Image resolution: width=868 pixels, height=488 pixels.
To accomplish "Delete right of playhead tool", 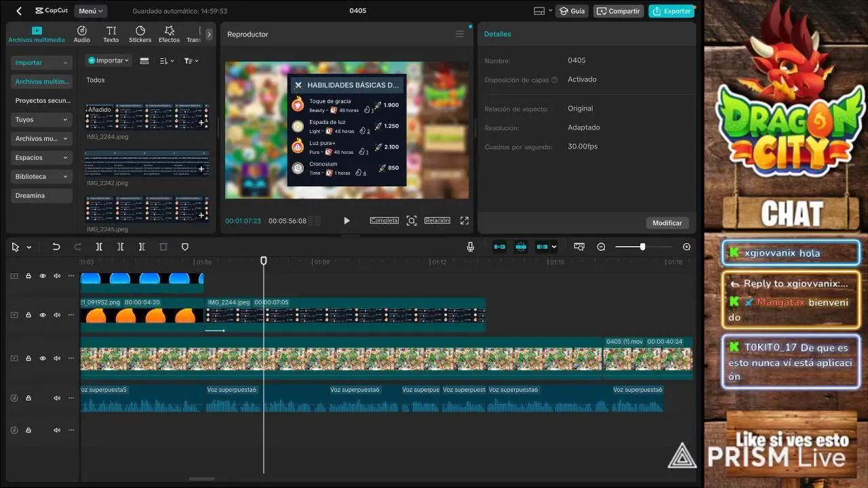I will pos(142,247).
